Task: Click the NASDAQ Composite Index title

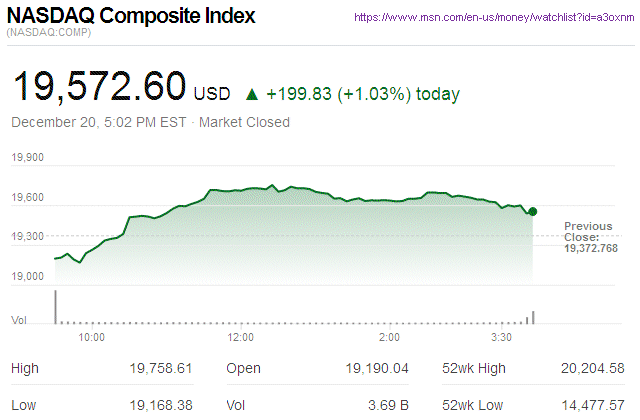Action: pos(131,17)
